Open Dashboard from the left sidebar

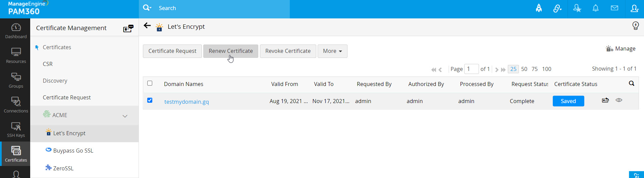pyautogui.click(x=16, y=31)
